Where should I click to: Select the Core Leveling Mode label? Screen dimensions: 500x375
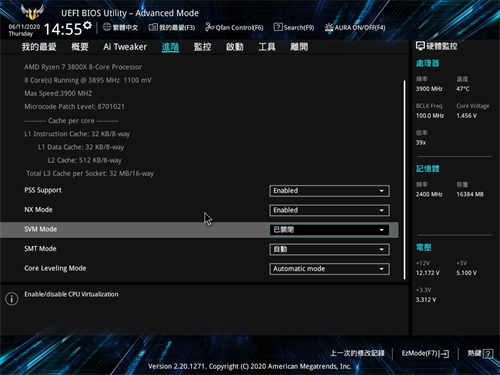coord(55,268)
